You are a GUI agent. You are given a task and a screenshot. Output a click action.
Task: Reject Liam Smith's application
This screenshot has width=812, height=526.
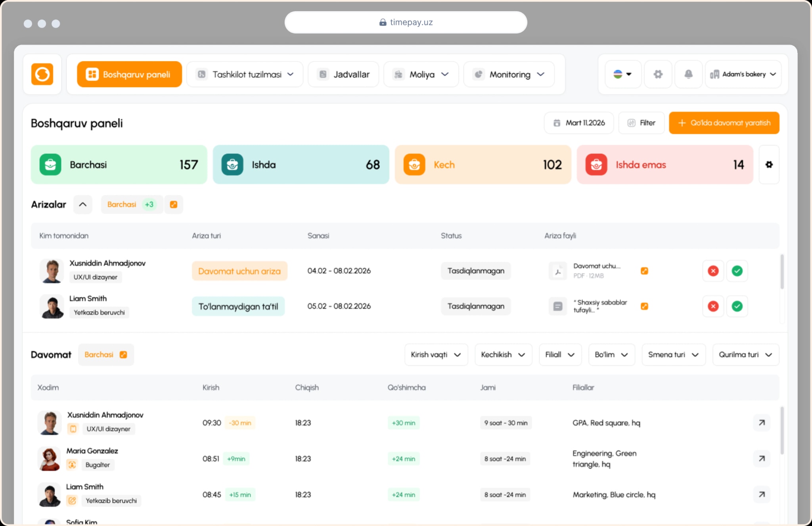pos(713,306)
